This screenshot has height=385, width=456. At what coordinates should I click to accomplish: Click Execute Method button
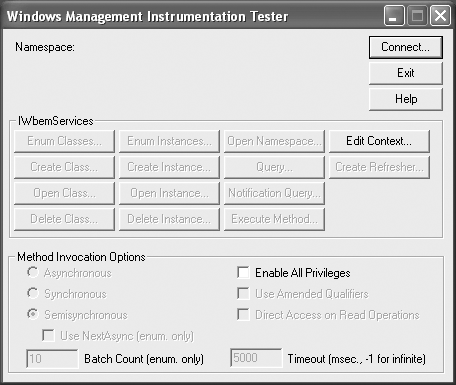pos(274,219)
